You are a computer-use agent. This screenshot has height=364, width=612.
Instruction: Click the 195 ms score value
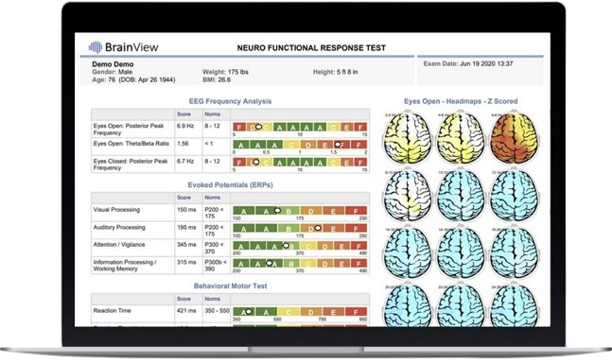click(x=186, y=227)
